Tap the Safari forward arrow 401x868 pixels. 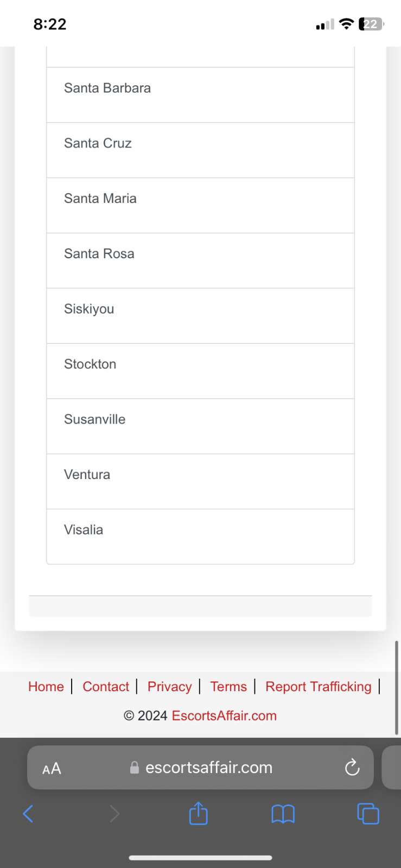(114, 813)
